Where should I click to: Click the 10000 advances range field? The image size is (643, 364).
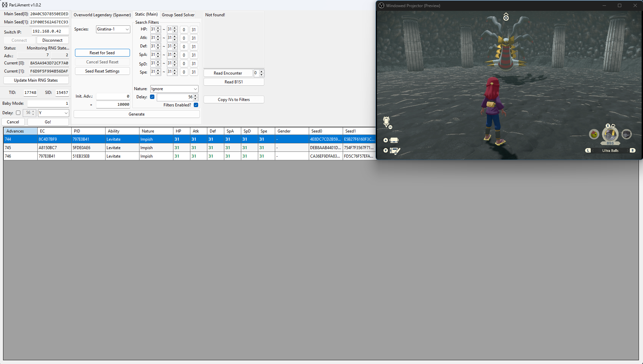click(x=113, y=104)
